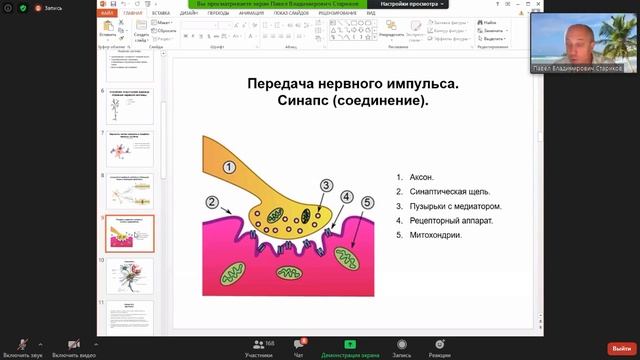Image resolution: width=640 pixels, height=360 pixels.
Task: Click the Cut scissors icon
Action: click(x=121, y=23)
